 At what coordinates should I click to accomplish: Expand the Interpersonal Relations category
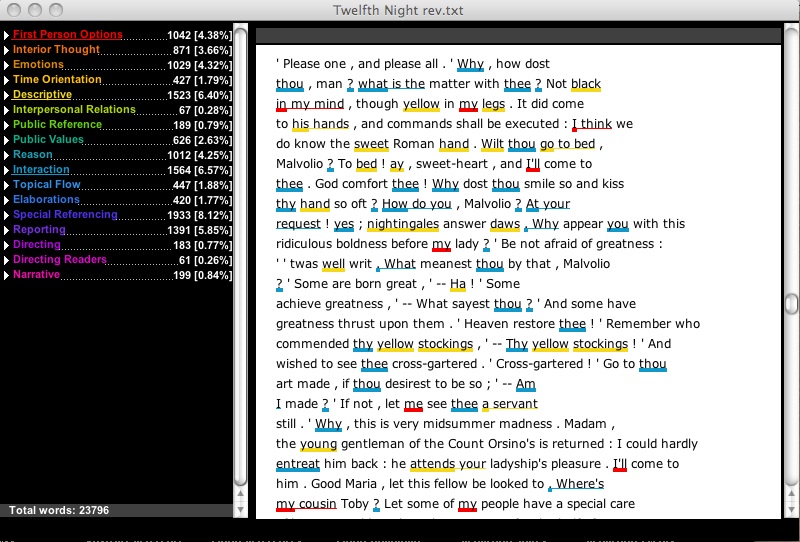point(6,110)
